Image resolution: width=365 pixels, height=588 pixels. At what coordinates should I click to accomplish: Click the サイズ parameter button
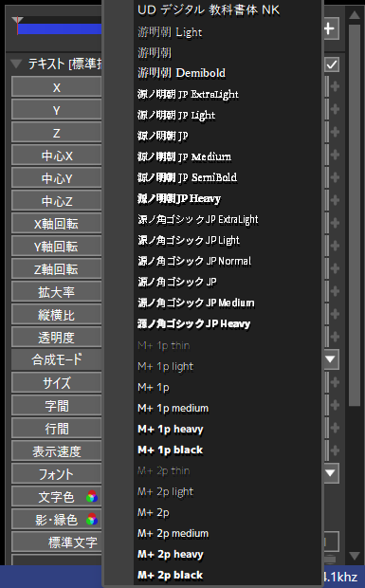click(x=57, y=383)
